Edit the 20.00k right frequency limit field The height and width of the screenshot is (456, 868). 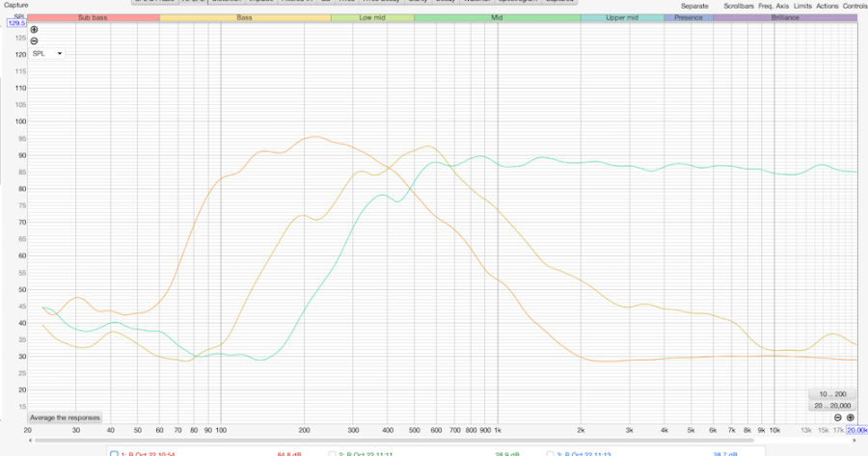point(856,430)
